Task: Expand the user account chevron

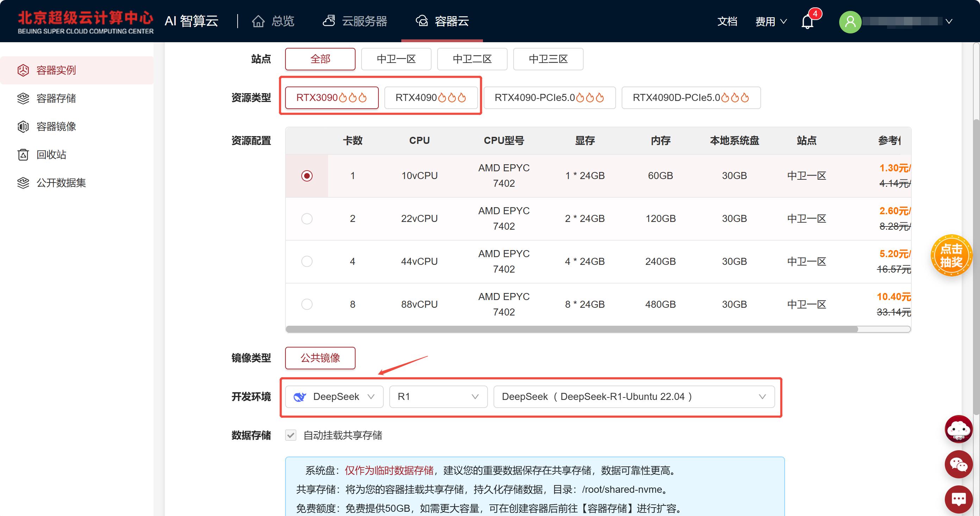Action: coord(949,22)
